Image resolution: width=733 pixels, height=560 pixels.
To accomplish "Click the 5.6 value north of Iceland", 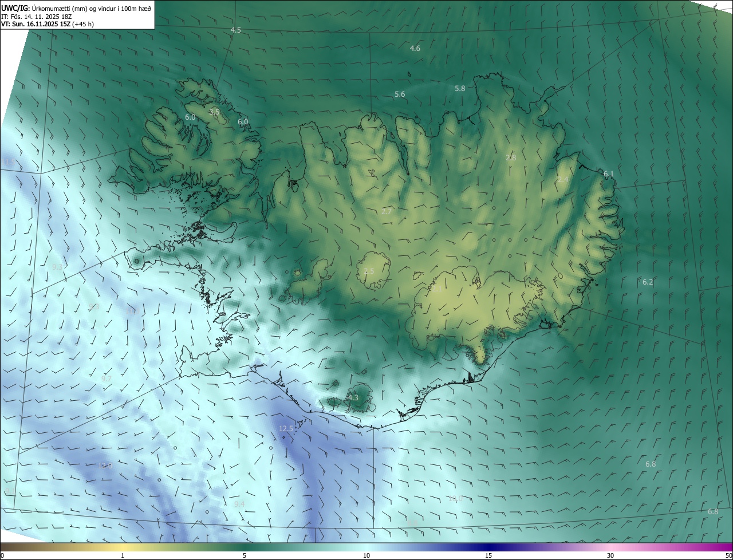I will point(400,94).
